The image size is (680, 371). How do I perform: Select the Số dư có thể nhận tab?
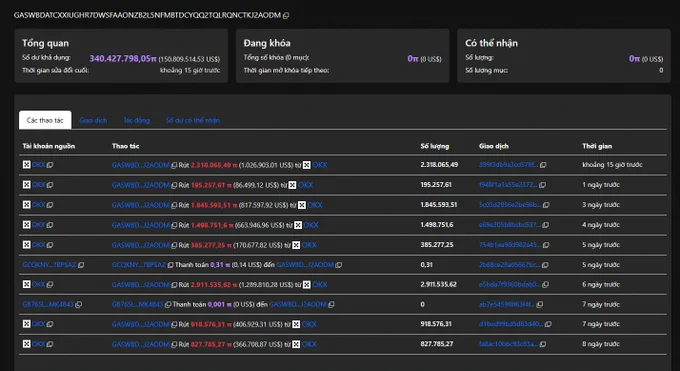click(x=193, y=120)
